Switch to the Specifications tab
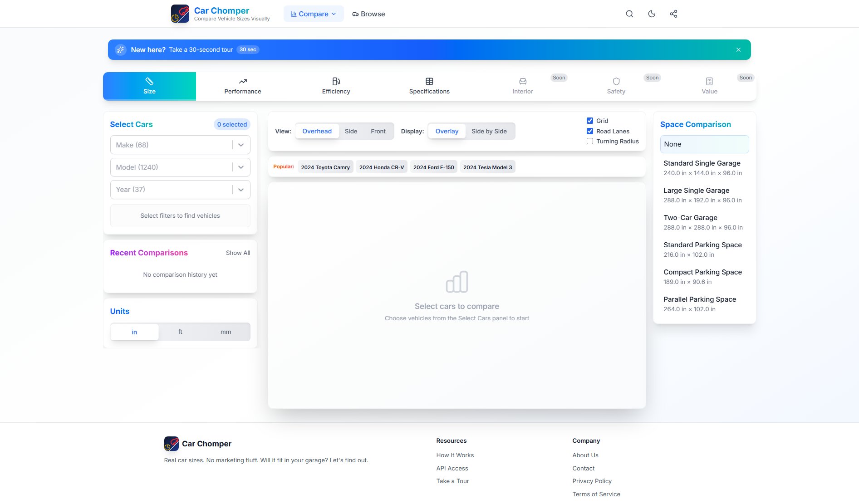 click(429, 86)
